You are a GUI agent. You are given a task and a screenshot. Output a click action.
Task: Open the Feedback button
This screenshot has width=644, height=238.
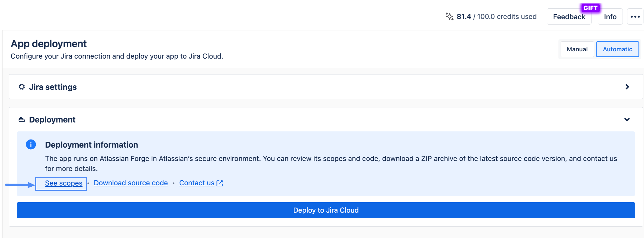click(569, 17)
